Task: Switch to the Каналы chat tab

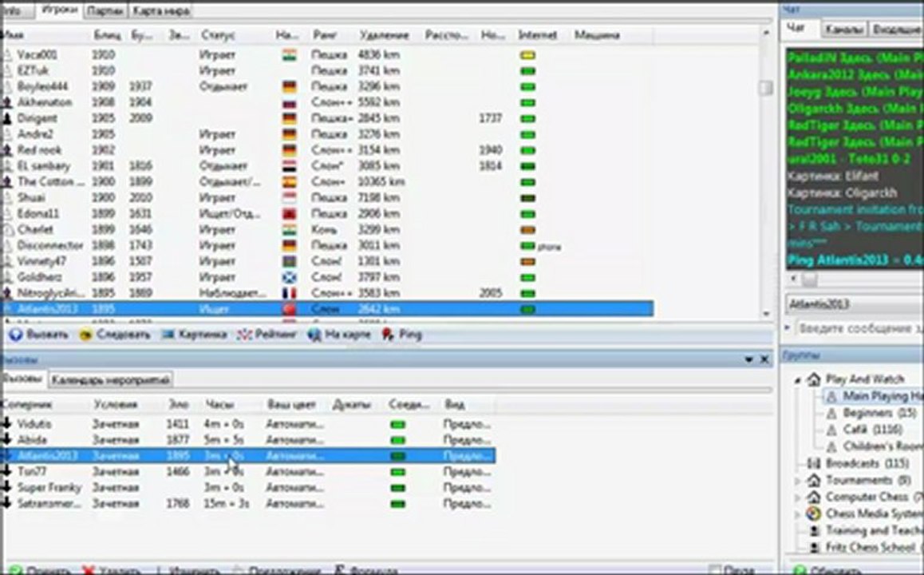Action: point(844,29)
